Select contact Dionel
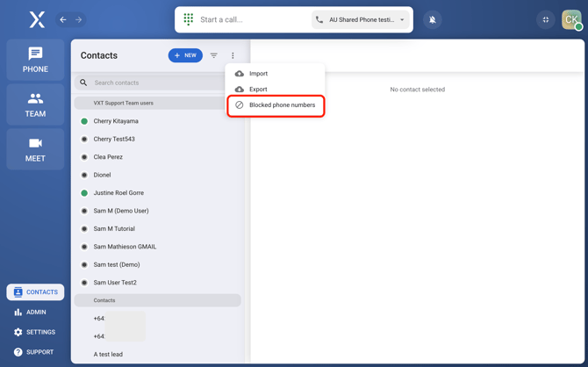The width and height of the screenshot is (588, 367). pos(157,175)
